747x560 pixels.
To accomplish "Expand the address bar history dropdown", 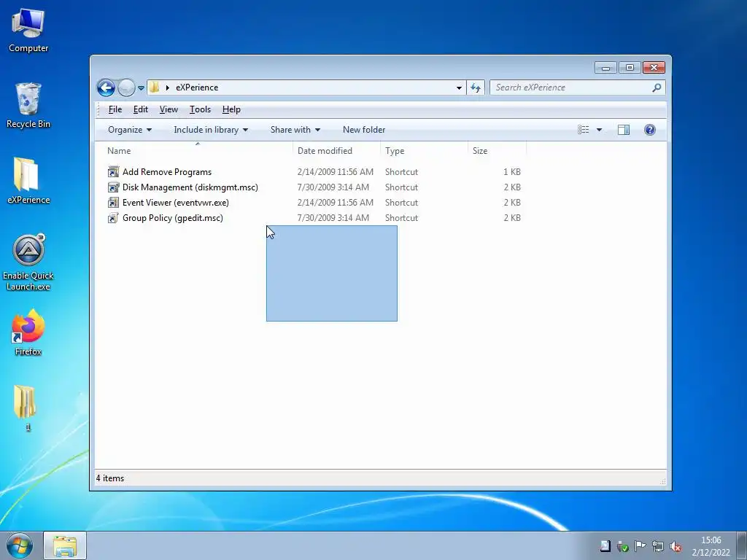I will [x=459, y=87].
